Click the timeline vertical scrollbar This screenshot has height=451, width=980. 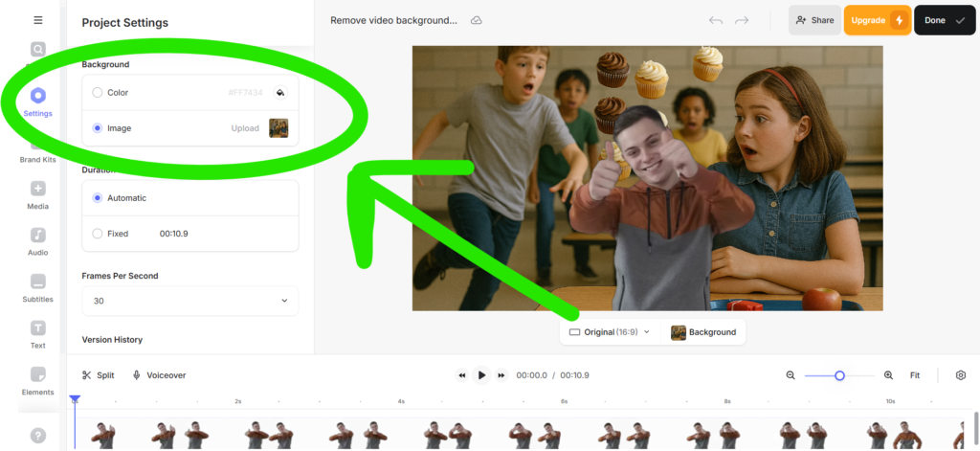point(975,427)
